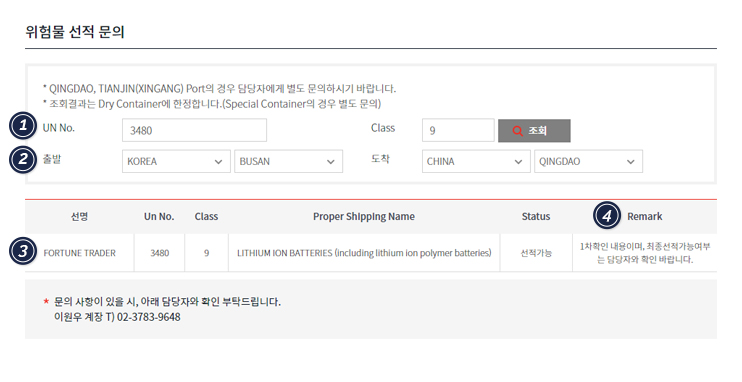Viewport: 742px width, 382px height.
Task: Click the 조회 search button
Action: click(x=534, y=131)
